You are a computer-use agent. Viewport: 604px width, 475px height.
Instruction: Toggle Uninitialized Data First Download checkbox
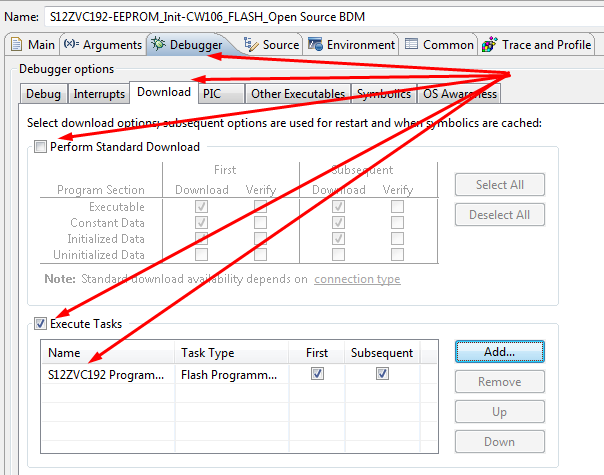pyautogui.click(x=201, y=254)
